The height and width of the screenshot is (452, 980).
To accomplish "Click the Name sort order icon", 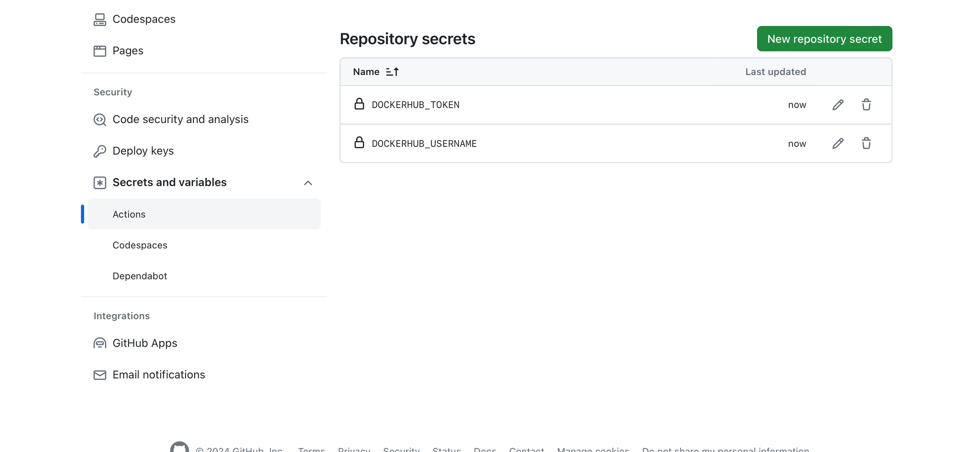I will (392, 72).
